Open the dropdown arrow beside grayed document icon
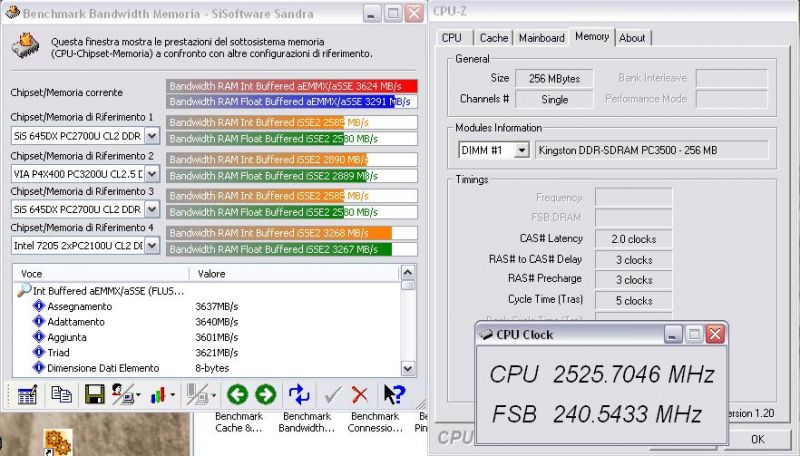Screen dimensions: 800x456 click(213, 395)
